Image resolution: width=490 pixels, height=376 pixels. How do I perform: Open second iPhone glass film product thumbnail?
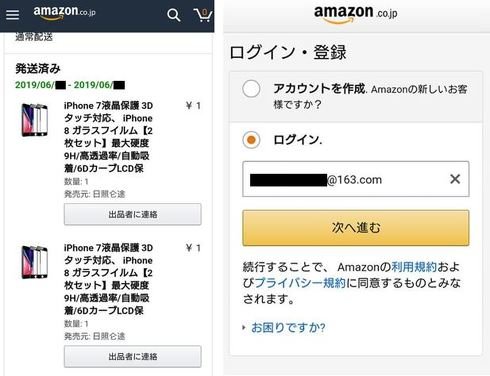click(x=35, y=262)
